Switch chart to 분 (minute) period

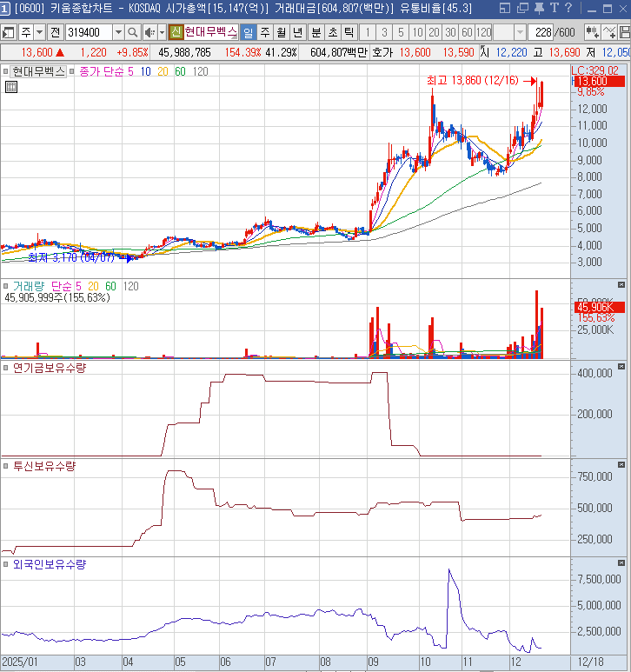click(315, 32)
